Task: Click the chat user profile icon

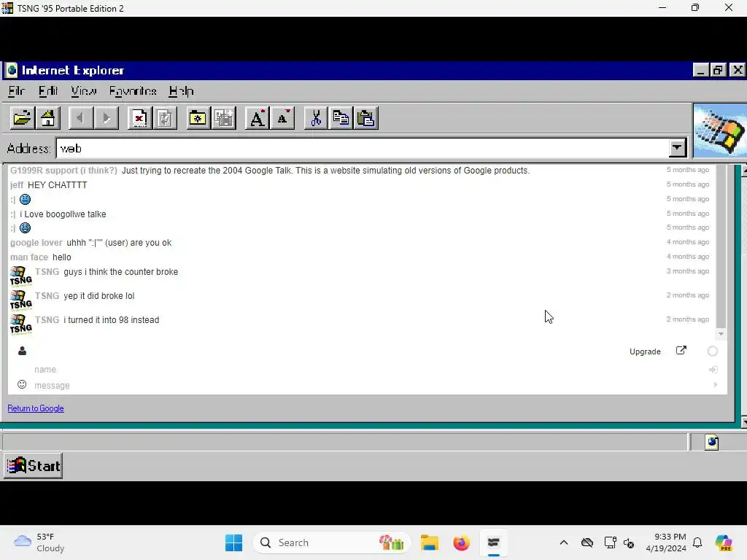Action: pyautogui.click(x=22, y=351)
